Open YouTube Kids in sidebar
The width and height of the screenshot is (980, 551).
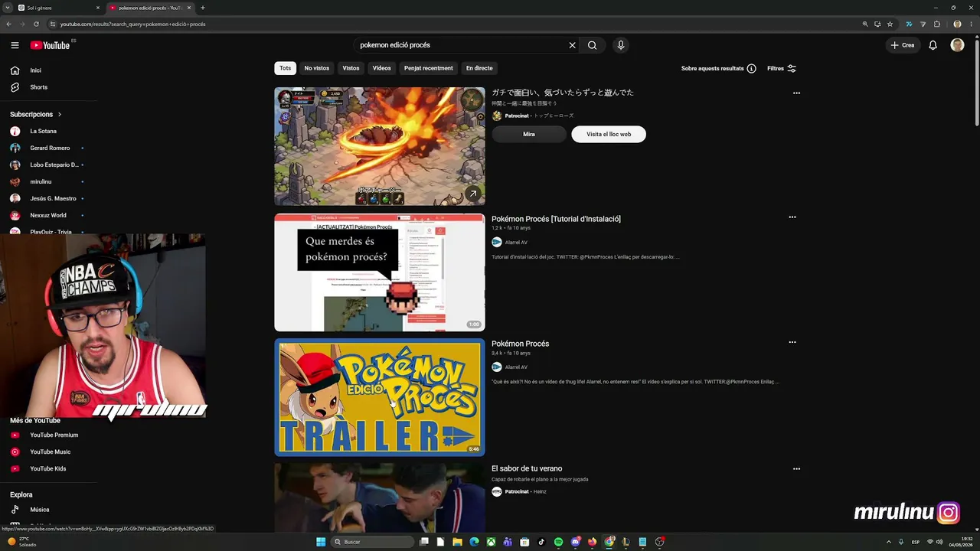[48, 468]
